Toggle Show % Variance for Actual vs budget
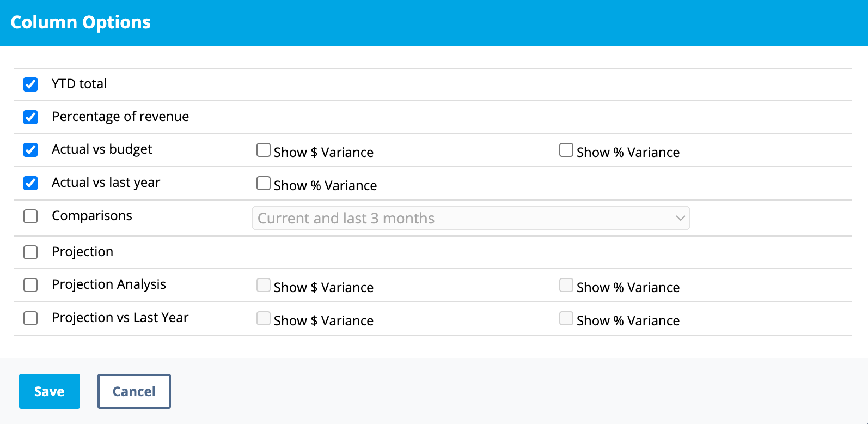This screenshot has height=424, width=868. pos(566,150)
